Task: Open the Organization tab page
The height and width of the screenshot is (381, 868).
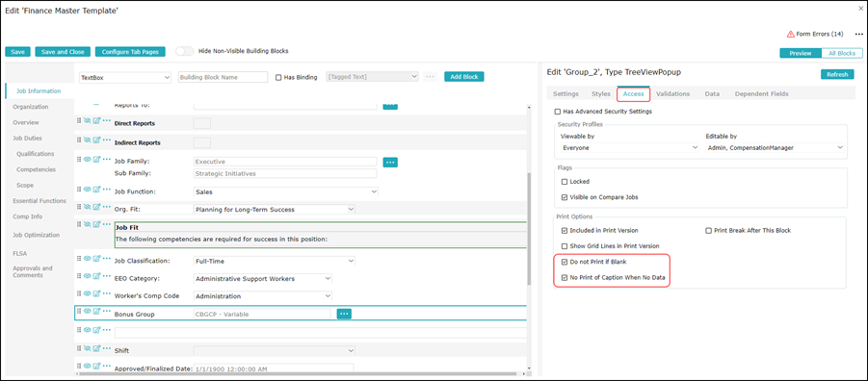Action: (31, 107)
